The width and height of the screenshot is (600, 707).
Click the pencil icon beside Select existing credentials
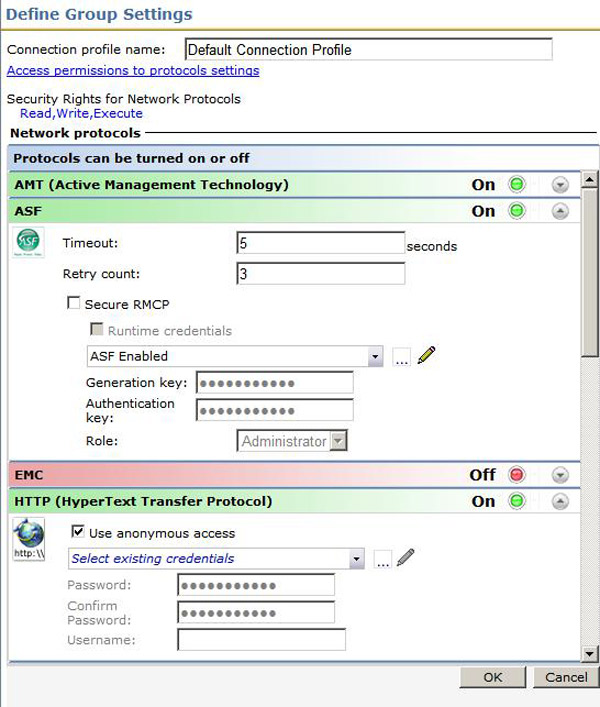pyautogui.click(x=405, y=558)
